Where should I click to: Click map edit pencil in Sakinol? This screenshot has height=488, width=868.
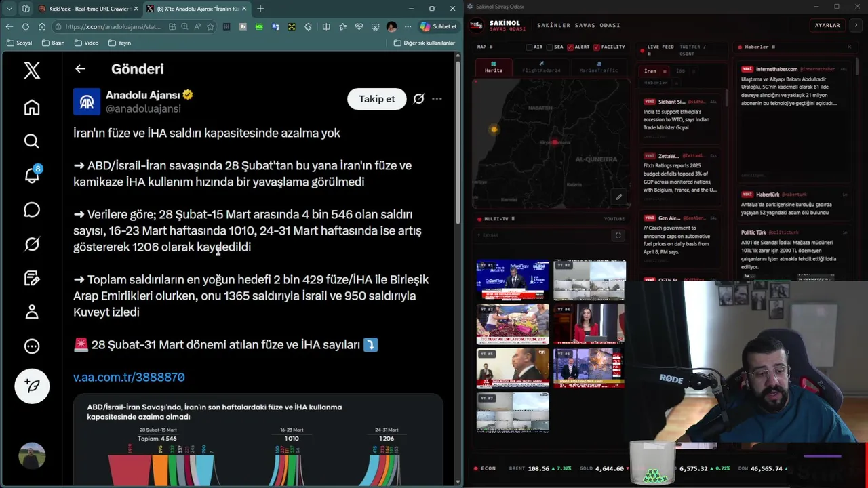click(x=618, y=197)
